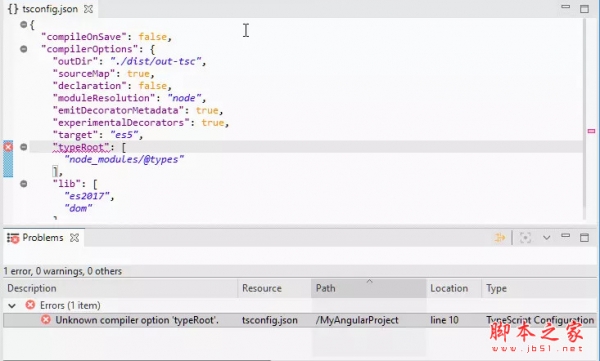
Task: Click the error count summary text
Action: click(x=63, y=271)
